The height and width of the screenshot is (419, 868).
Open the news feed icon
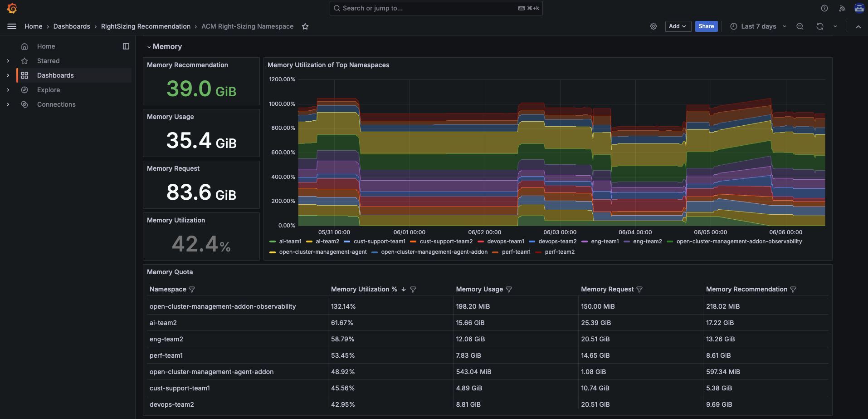tap(842, 8)
